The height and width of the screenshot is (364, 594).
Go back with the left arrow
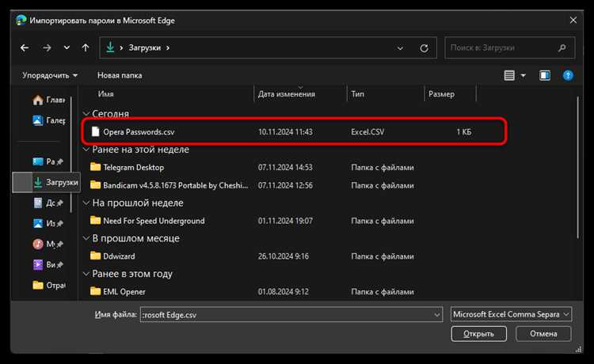25,47
